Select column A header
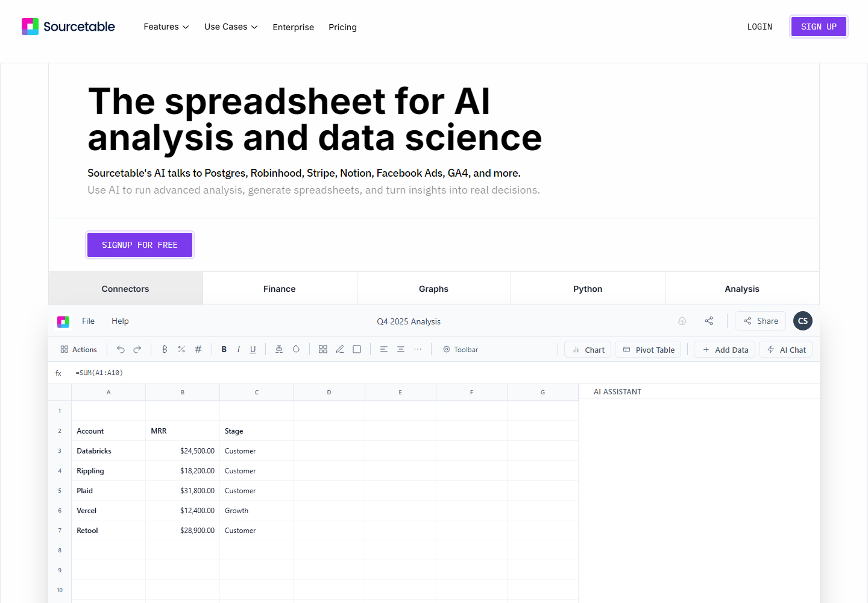 (108, 393)
